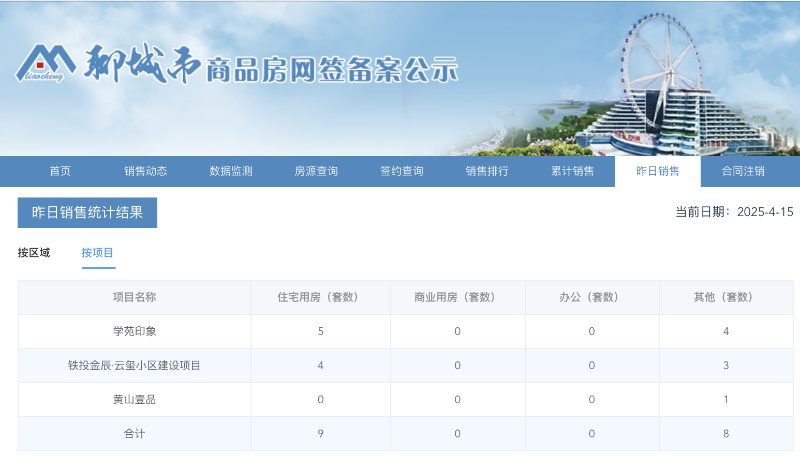Click the 当前日期 2025-4-15 text
Viewport: 800px width, 457px height.
pyautogui.click(x=734, y=212)
